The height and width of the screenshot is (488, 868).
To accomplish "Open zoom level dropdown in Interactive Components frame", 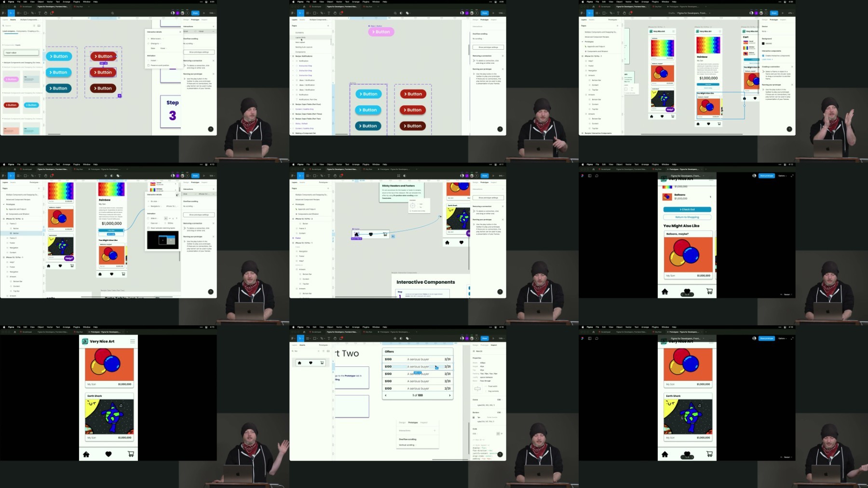I will [501, 176].
